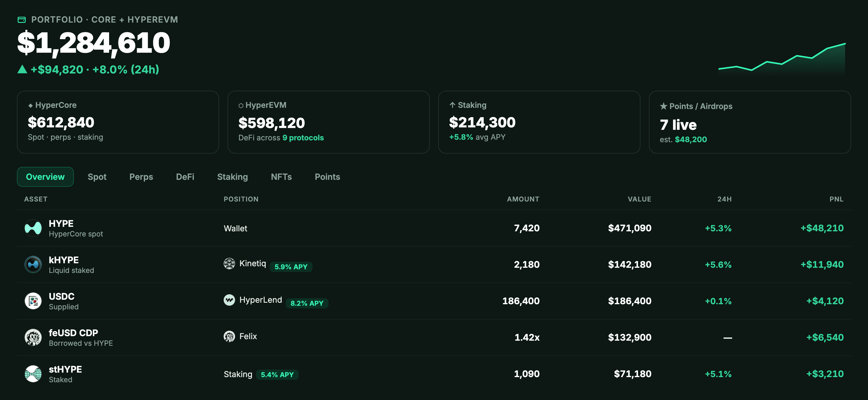Viewport: 868px width, 400px height.
Task: Click the $471,090 value for HYPE
Action: click(629, 228)
